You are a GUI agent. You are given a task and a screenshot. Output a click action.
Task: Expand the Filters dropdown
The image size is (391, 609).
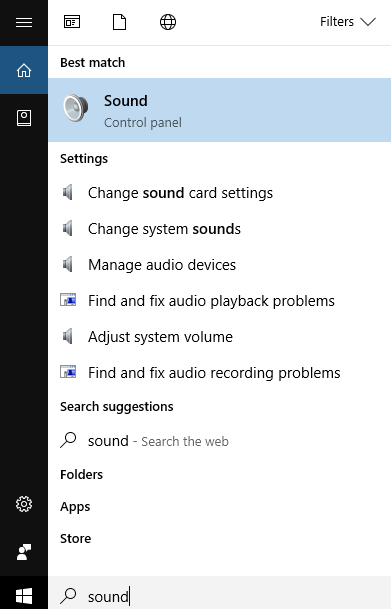tap(348, 22)
